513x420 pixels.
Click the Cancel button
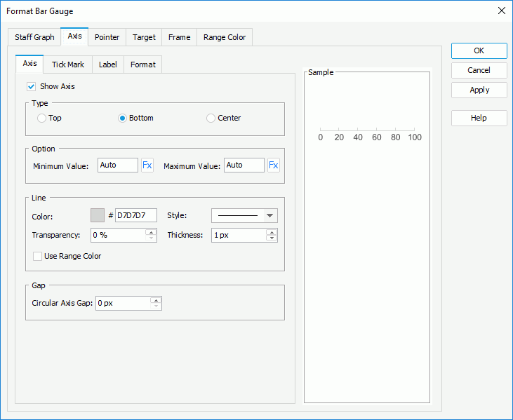[x=479, y=70]
